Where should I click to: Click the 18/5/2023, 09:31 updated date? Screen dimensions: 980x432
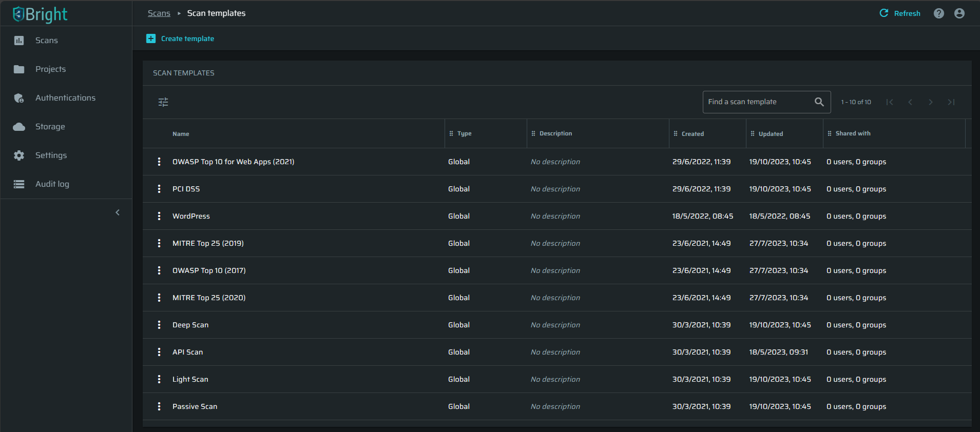(779, 352)
